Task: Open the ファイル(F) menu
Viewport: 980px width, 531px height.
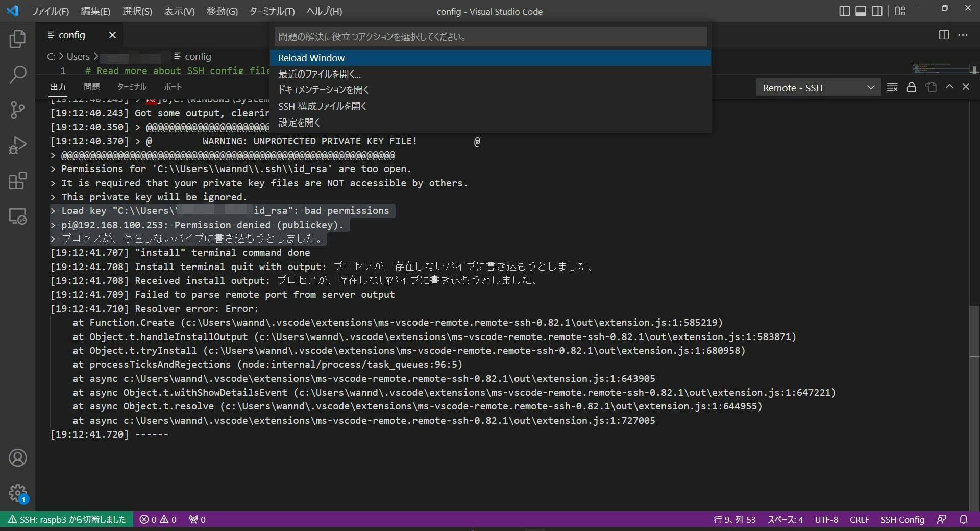Action: point(50,11)
